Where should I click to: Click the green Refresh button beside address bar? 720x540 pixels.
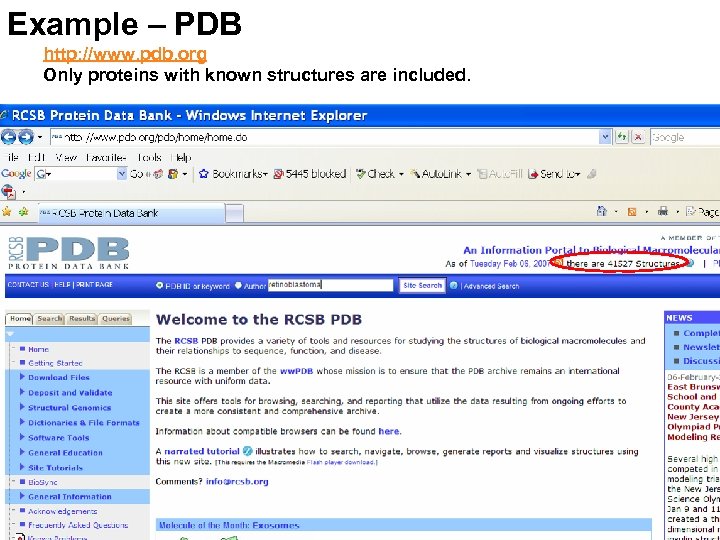coord(621,137)
